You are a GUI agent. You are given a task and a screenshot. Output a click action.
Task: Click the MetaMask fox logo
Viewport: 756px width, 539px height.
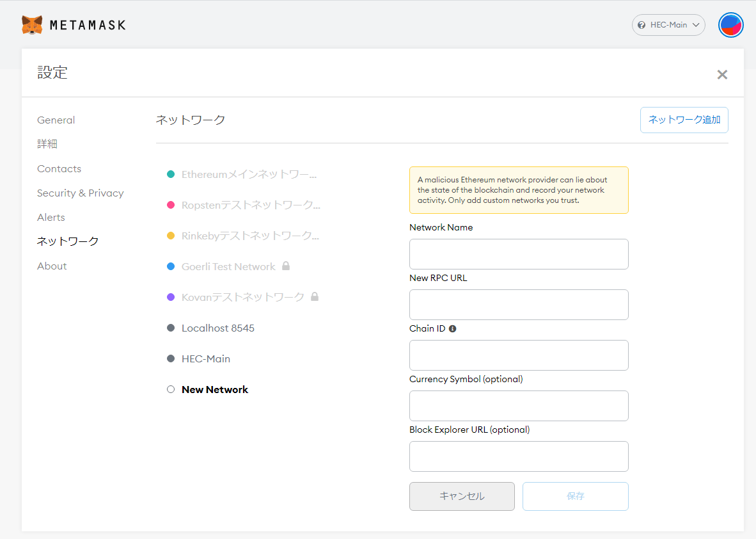(x=31, y=24)
